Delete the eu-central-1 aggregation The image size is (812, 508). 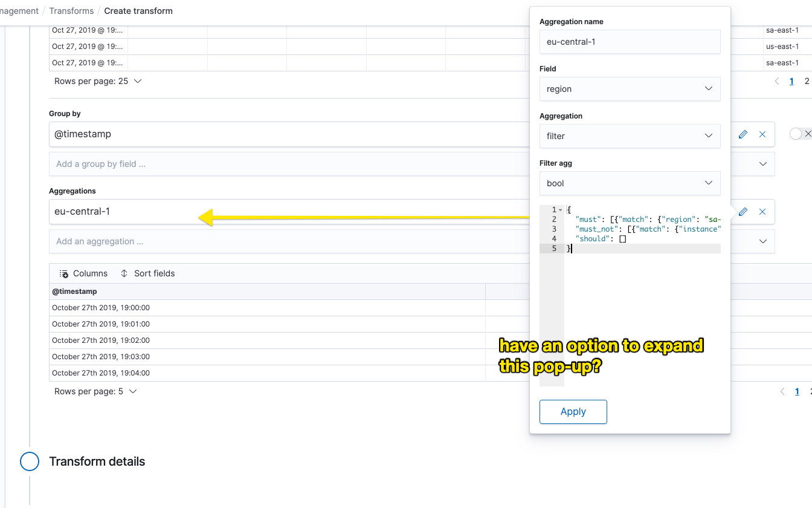click(x=762, y=212)
